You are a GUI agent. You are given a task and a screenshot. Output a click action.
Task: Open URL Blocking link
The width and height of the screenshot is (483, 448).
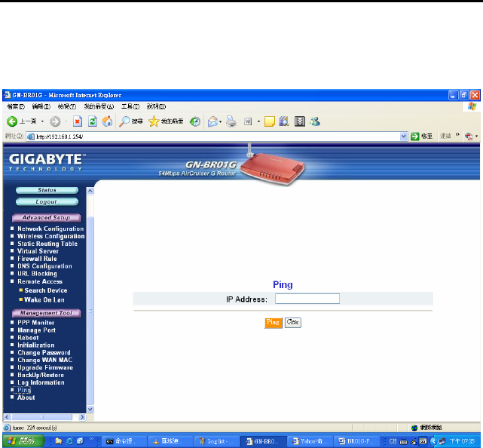(x=37, y=274)
